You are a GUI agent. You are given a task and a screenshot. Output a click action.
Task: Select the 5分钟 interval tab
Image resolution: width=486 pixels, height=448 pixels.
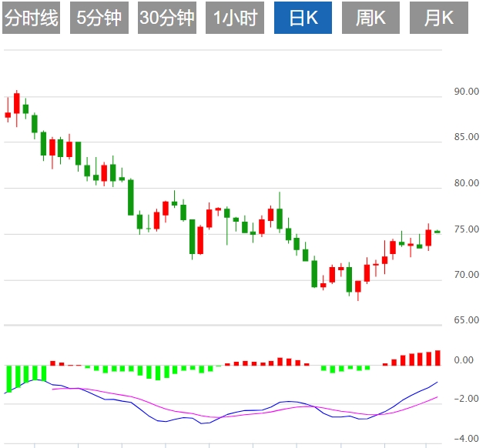click(99, 18)
